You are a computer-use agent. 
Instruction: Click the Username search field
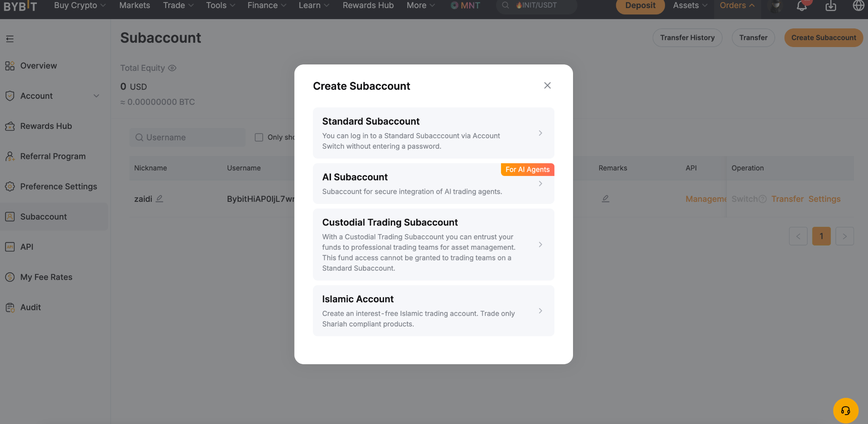pos(187,137)
